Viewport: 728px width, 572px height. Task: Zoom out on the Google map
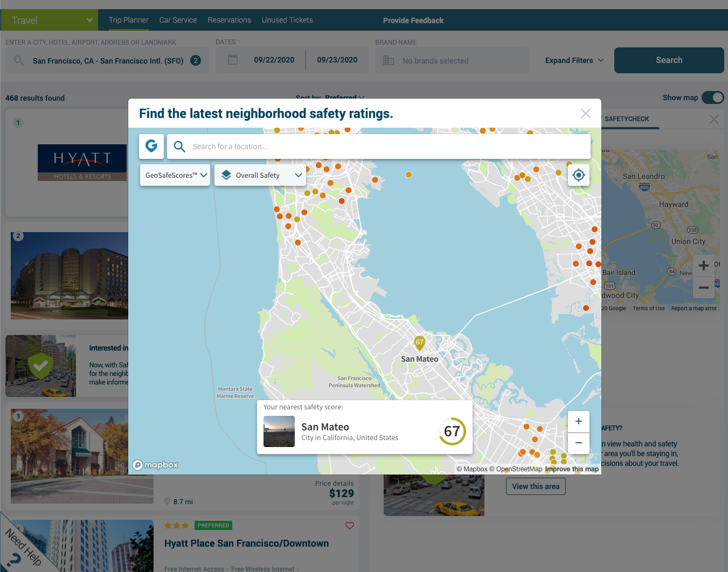pos(704,288)
